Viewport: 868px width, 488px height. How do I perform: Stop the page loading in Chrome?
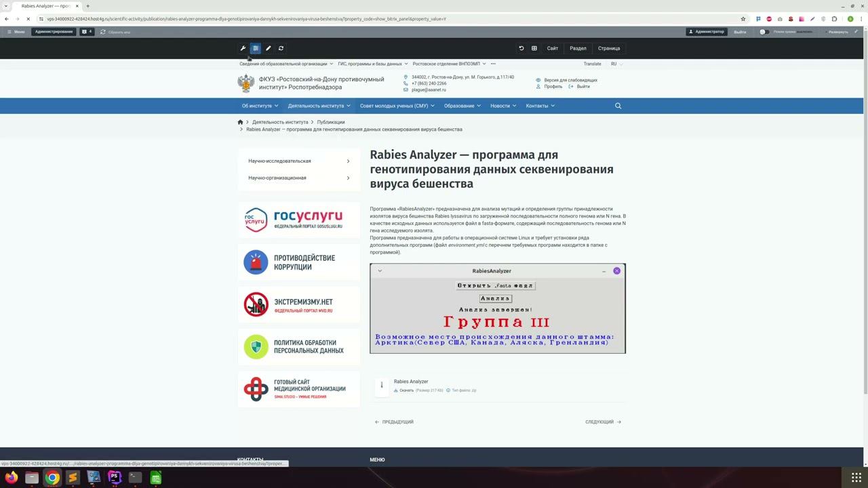[28, 19]
